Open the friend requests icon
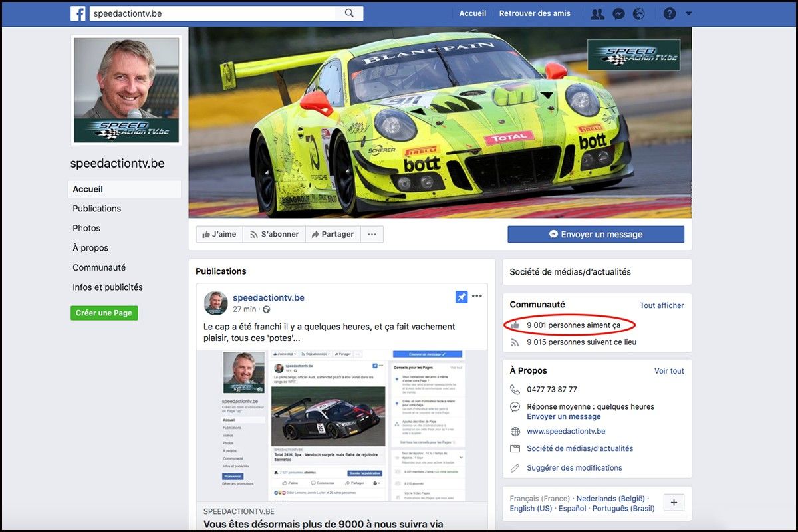This screenshot has width=798, height=532. coord(597,13)
